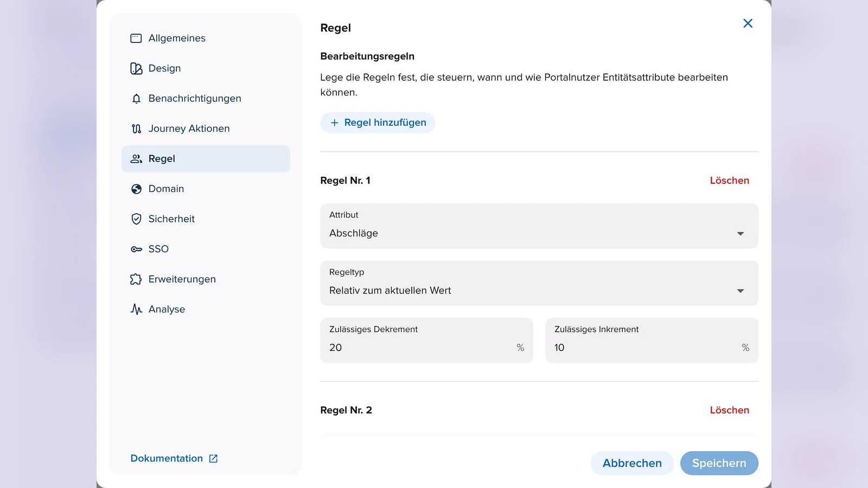Open the Dokumentation link

coord(174,459)
